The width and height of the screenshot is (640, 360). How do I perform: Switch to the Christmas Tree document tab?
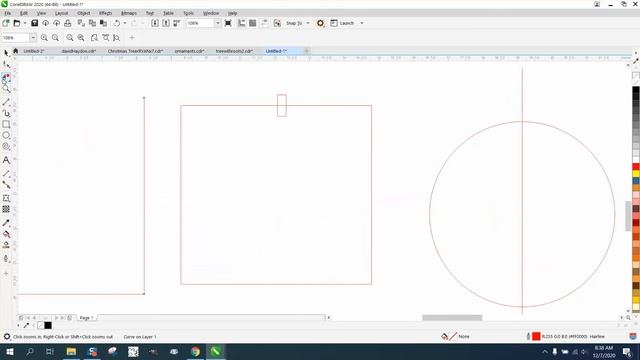(x=135, y=51)
